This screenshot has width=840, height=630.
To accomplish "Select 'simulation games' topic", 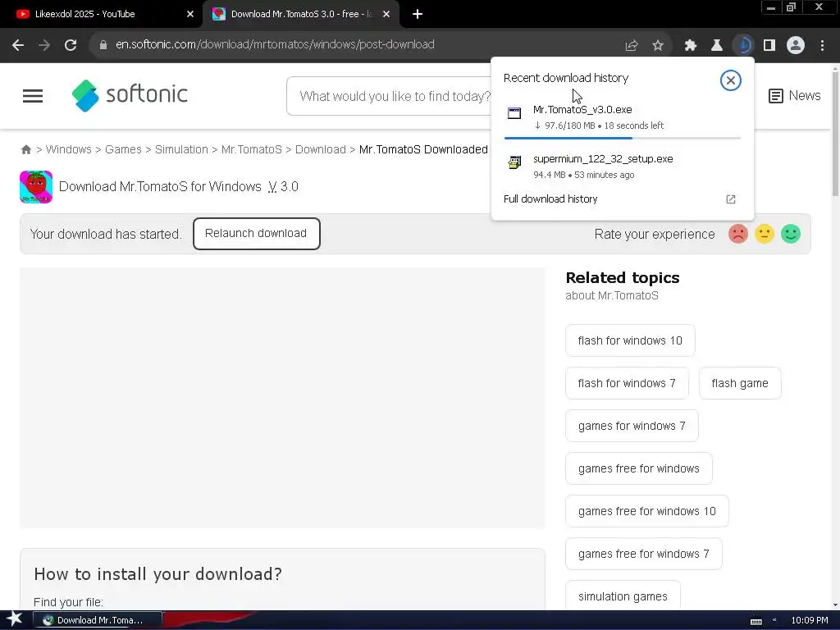I will click(x=623, y=596).
